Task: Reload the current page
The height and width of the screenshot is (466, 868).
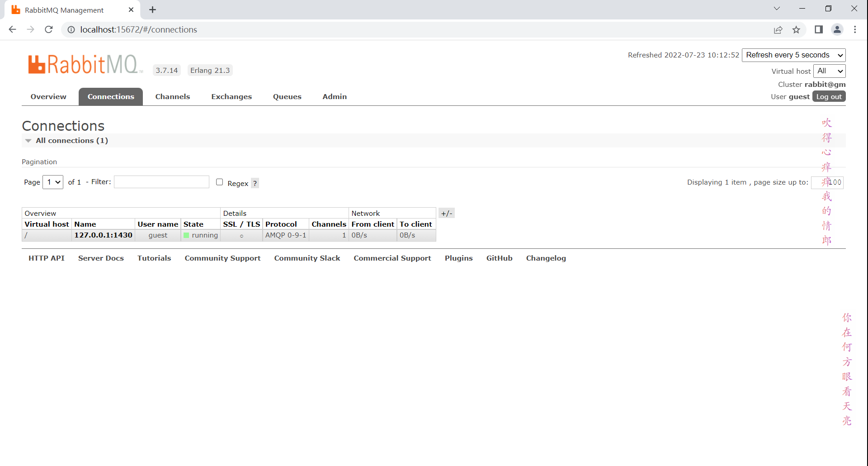Action: (49, 29)
